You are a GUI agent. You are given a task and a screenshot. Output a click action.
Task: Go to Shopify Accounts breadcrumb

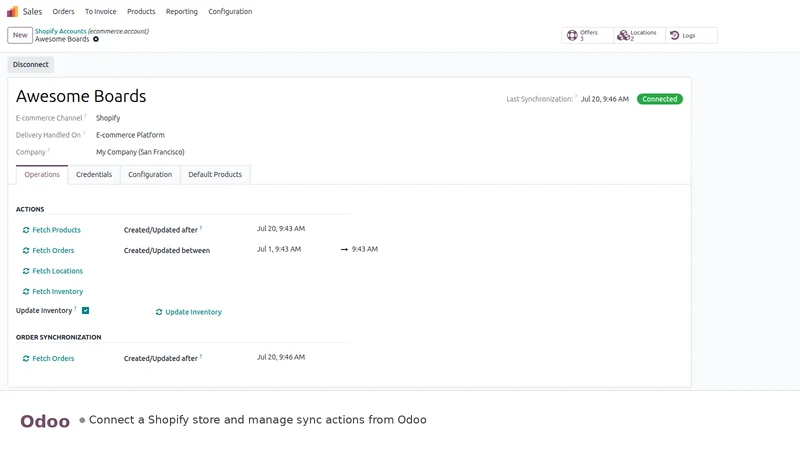60,31
